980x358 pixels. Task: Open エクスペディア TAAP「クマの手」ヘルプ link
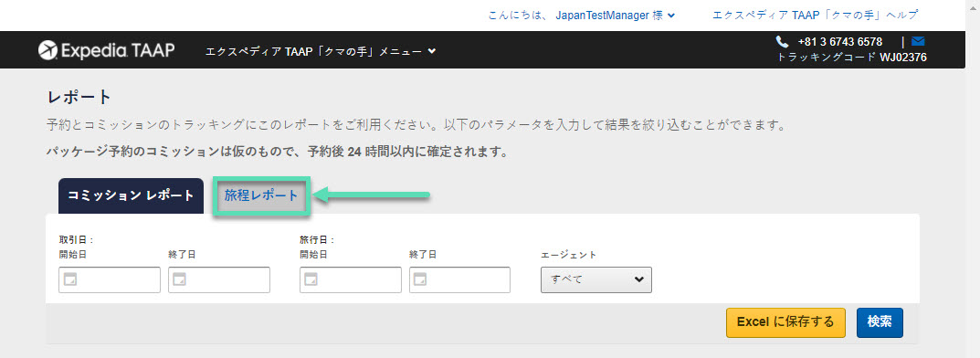(x=815, y=16)
